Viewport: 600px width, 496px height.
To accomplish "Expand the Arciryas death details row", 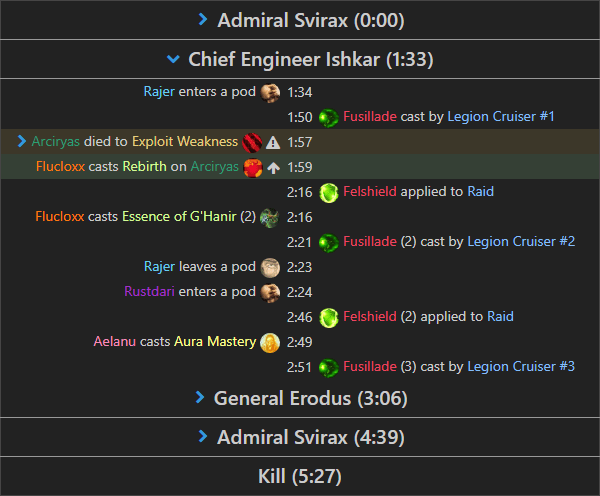I will point(22,142).
